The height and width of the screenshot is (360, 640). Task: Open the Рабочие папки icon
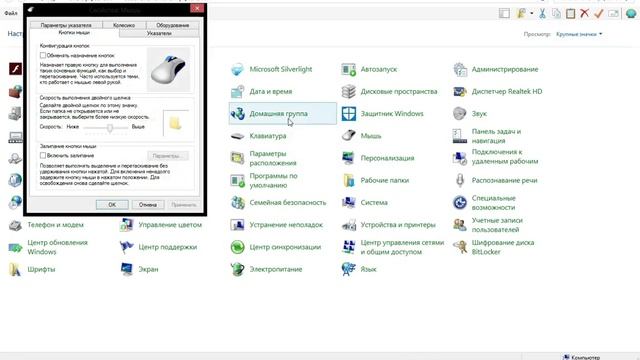coord(349,180)
